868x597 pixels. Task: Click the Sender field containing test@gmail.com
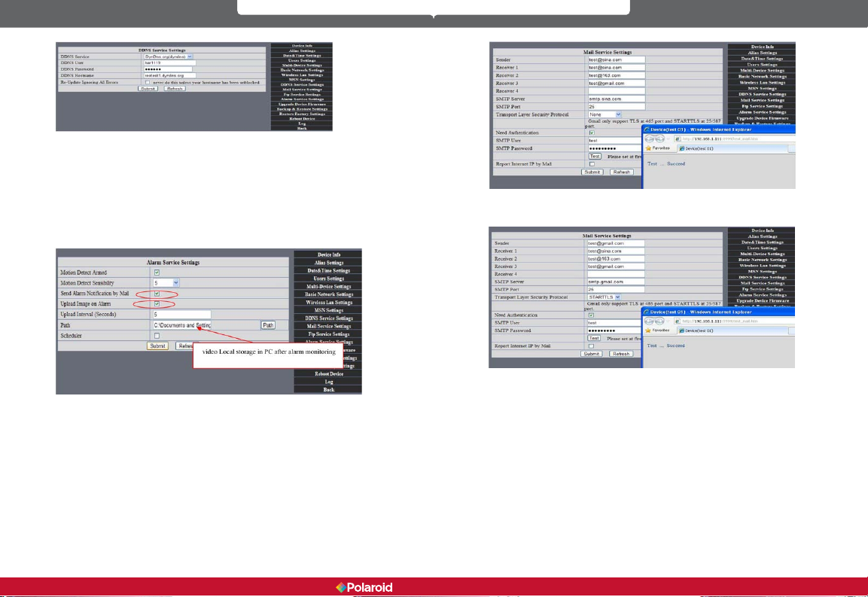[x=616, y=243]
